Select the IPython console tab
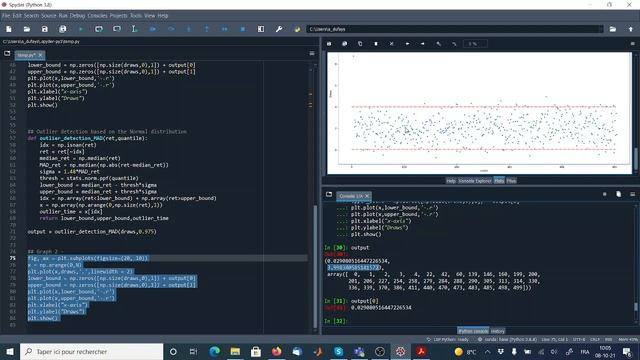 tap(473, 331)
